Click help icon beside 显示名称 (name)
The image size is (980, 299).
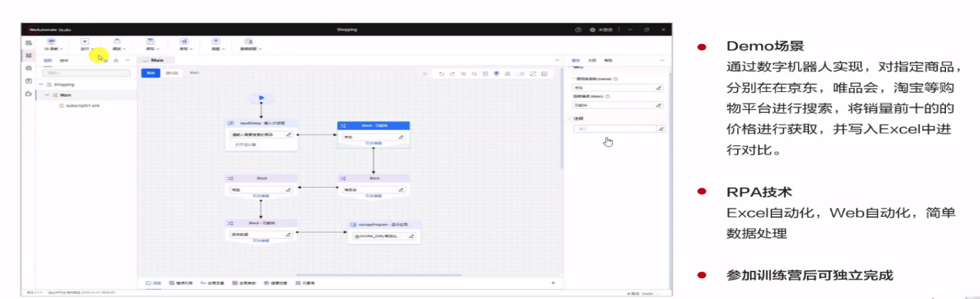[615, 79]
